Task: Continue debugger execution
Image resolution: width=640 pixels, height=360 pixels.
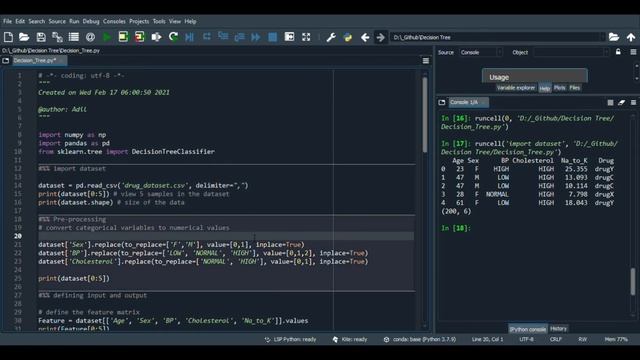Action: pos(256,37)
